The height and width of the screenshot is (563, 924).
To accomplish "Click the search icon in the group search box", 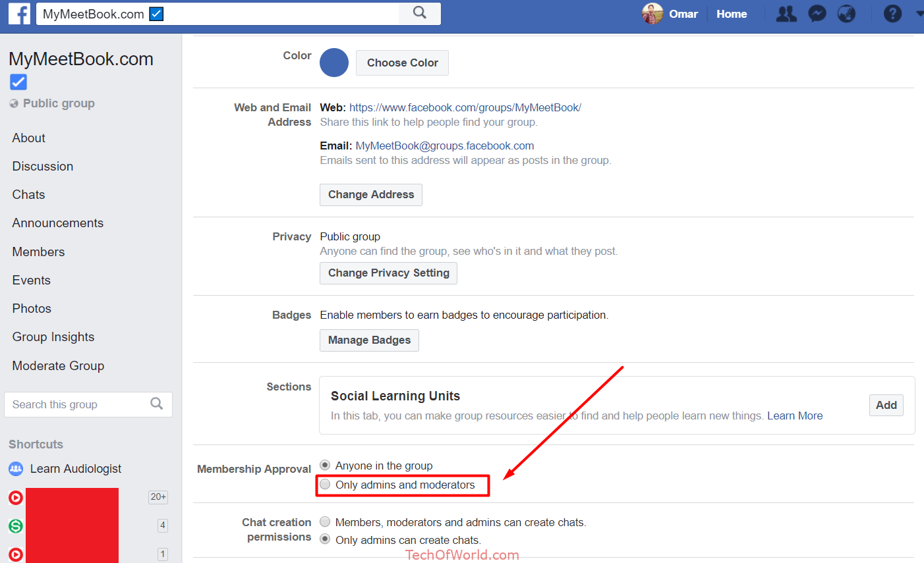I will click(156, 403).
